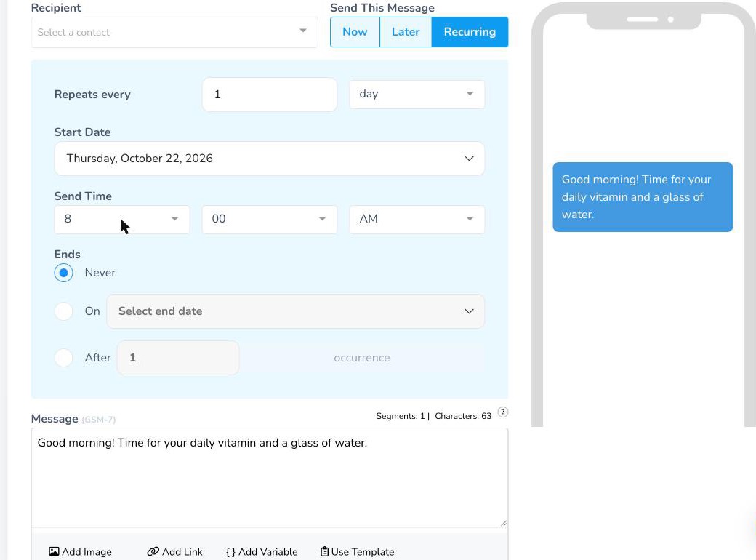Screen dimensions: 756x560
Task: Click inside the Message text area
Action: click(270, 478)
